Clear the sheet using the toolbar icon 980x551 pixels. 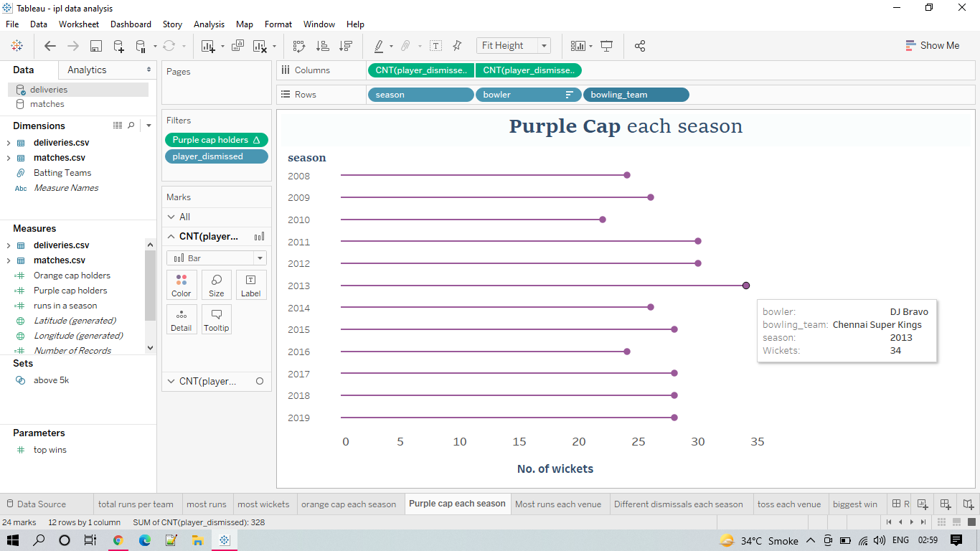click(260, 46)
